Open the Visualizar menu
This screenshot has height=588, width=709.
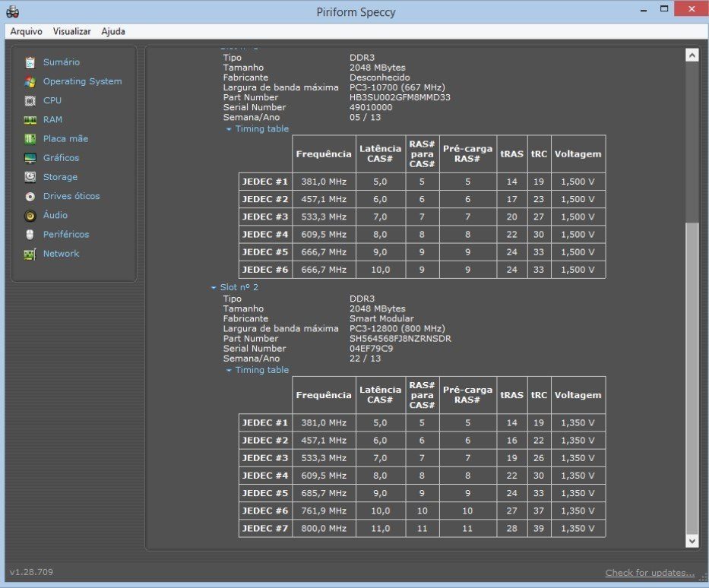(x=71, y=31)
